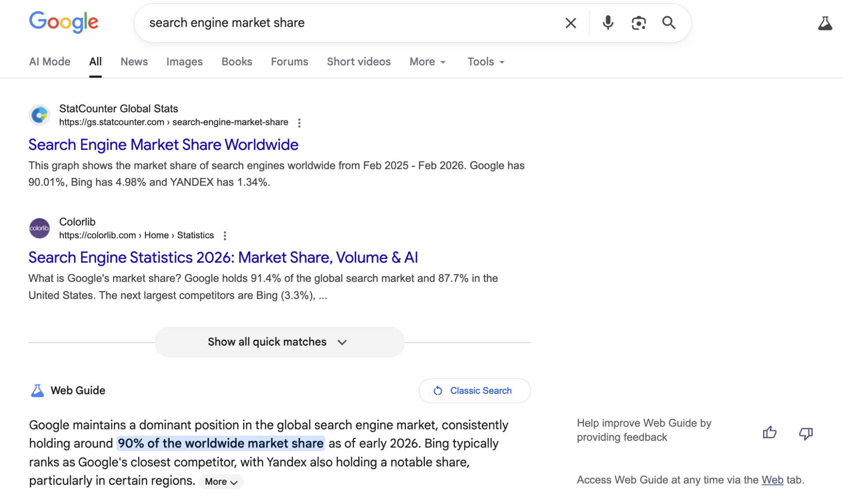This screenshot has width=843, height=504.
Task: Open Search Labs flask icon at top right
Action: click(825, 23)
